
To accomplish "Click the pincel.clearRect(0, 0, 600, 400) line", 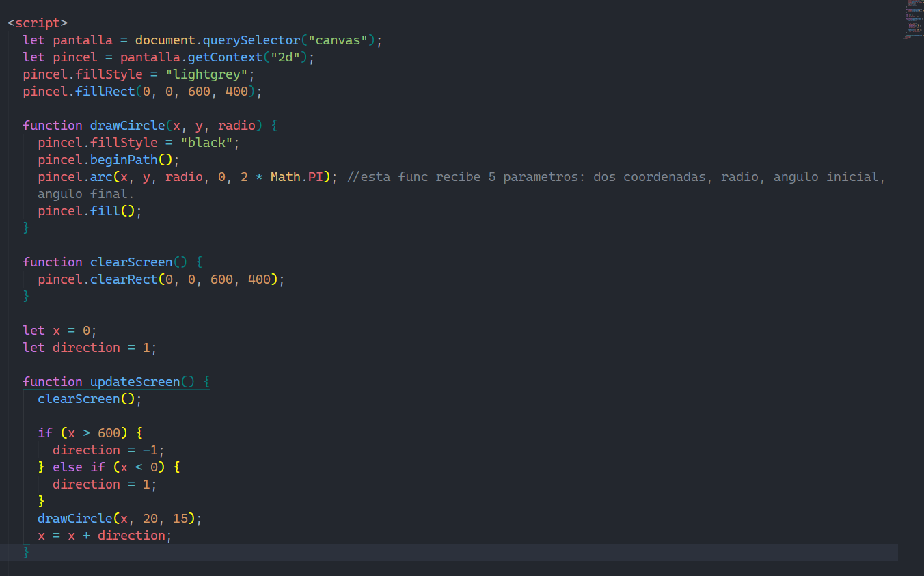I will tap(161, 279).
